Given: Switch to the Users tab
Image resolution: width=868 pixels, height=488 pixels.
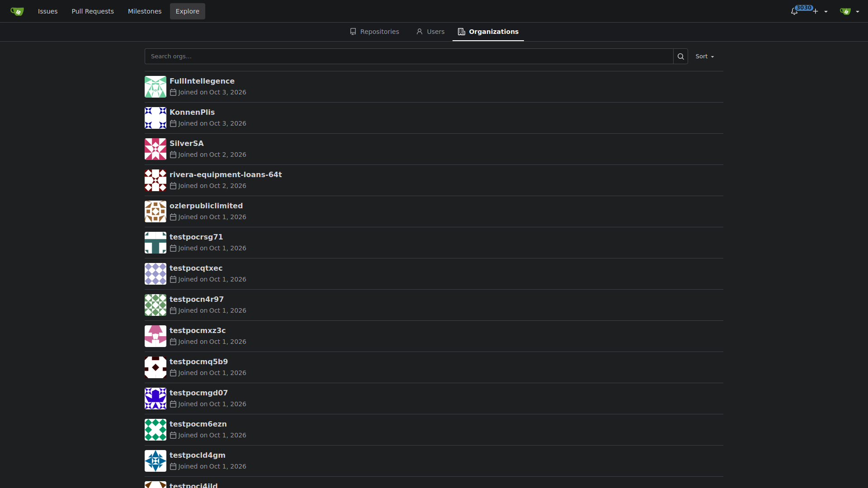Looking at the screenshot, I should tap(430, 32).
